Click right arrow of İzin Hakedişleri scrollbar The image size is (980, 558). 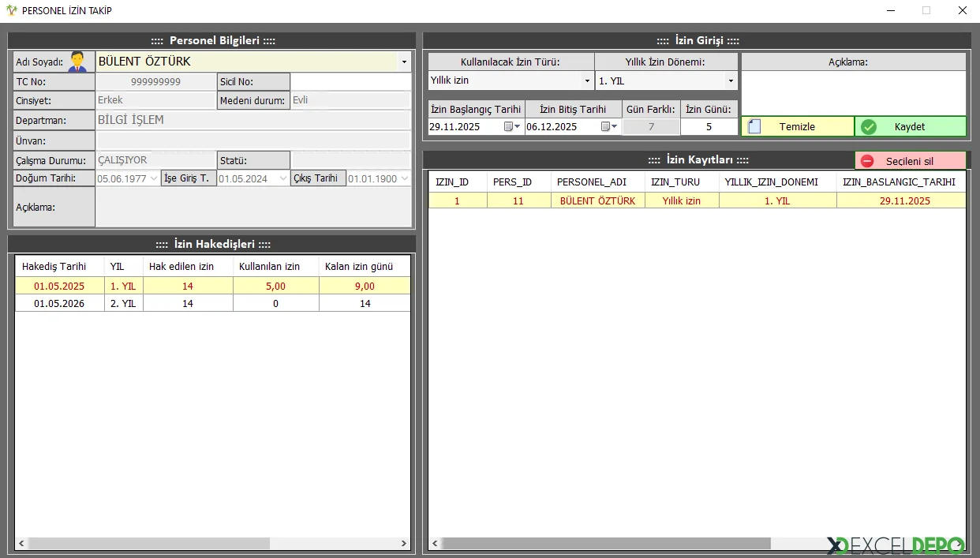[404, 544]
